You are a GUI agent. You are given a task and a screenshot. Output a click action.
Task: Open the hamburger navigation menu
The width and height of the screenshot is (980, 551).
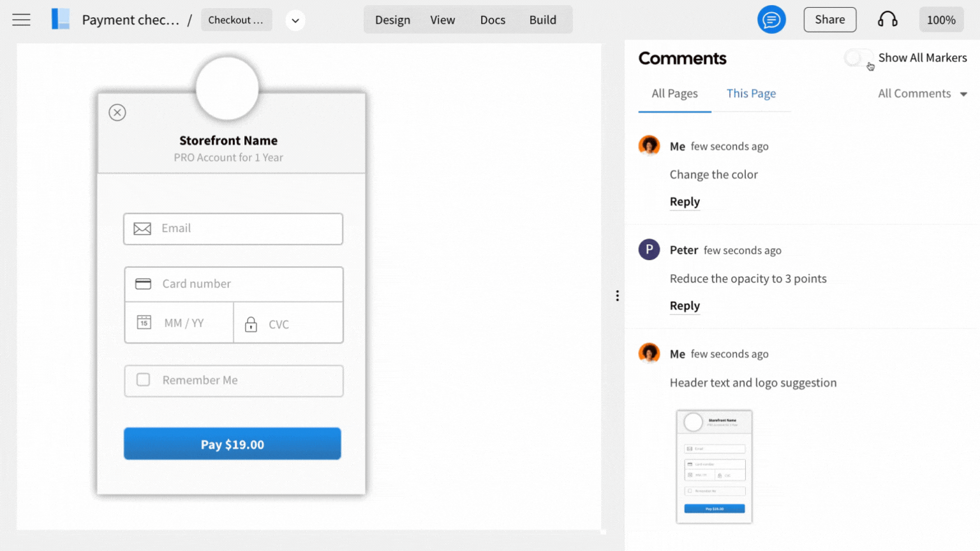point(21,19)
